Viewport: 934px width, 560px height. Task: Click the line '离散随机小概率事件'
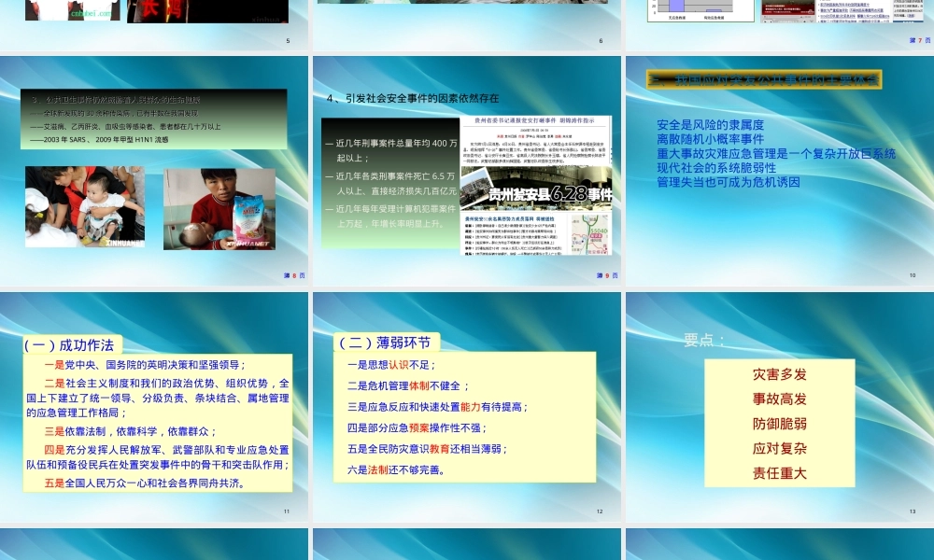(710, 139)
